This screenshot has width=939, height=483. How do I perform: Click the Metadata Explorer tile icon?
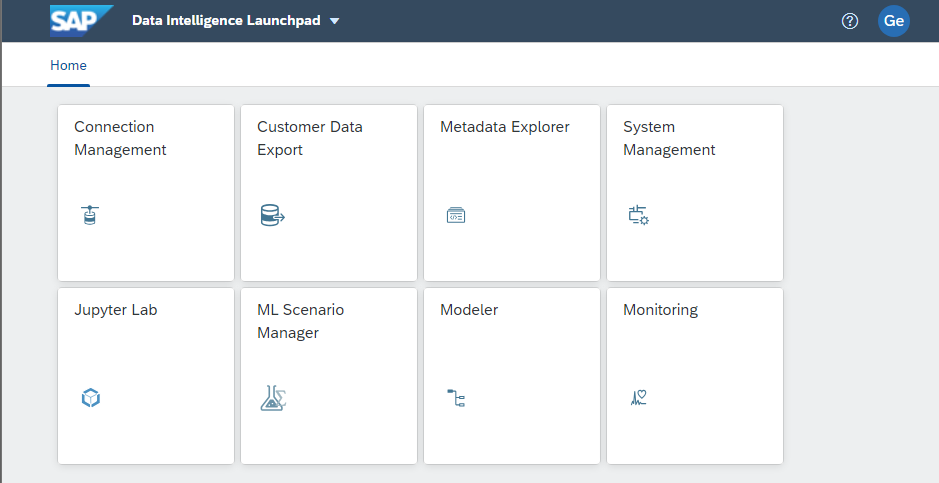point(456,215)
